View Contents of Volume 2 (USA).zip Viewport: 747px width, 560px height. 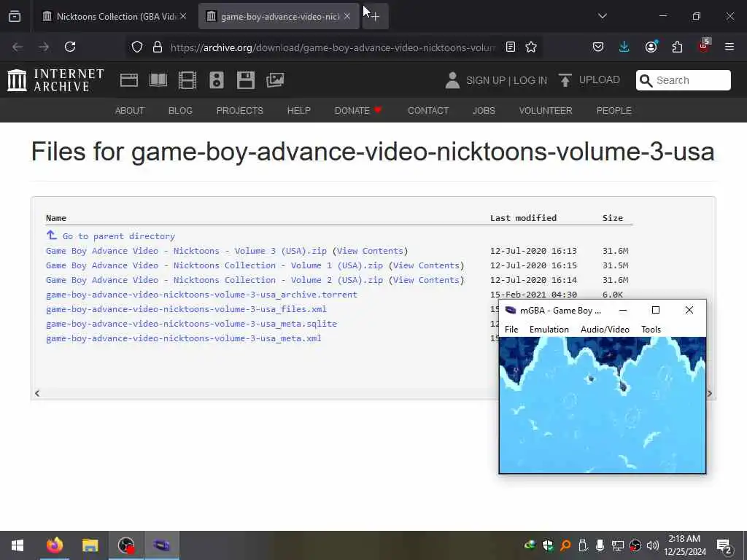coord(426,280)
